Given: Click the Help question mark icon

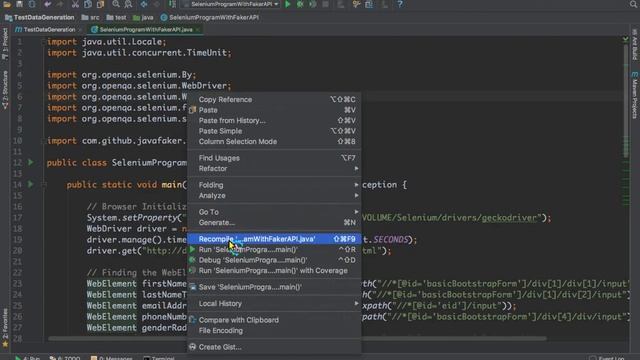Looking at the screenshot, I should coord(400,4).
